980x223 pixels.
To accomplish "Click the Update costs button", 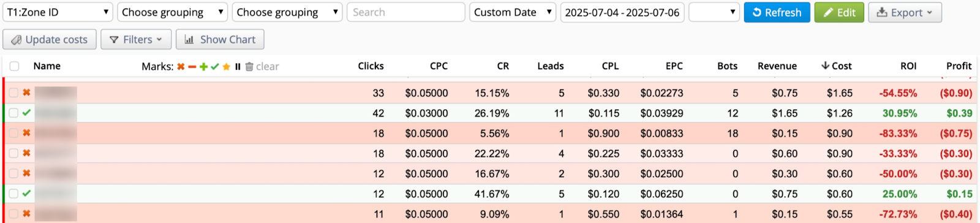I will (50, 39).
